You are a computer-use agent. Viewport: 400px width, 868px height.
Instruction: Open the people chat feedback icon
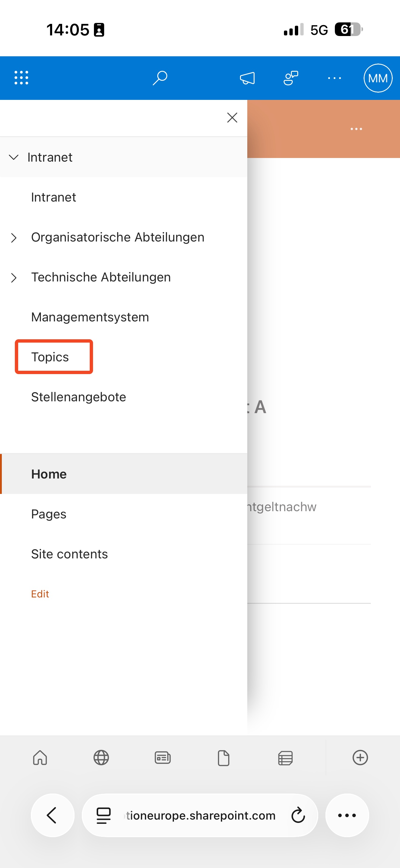(291, 78)
